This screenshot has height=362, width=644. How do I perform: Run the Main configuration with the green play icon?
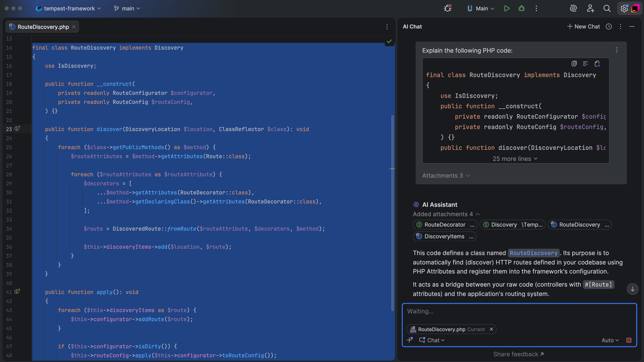pos(507,8)
